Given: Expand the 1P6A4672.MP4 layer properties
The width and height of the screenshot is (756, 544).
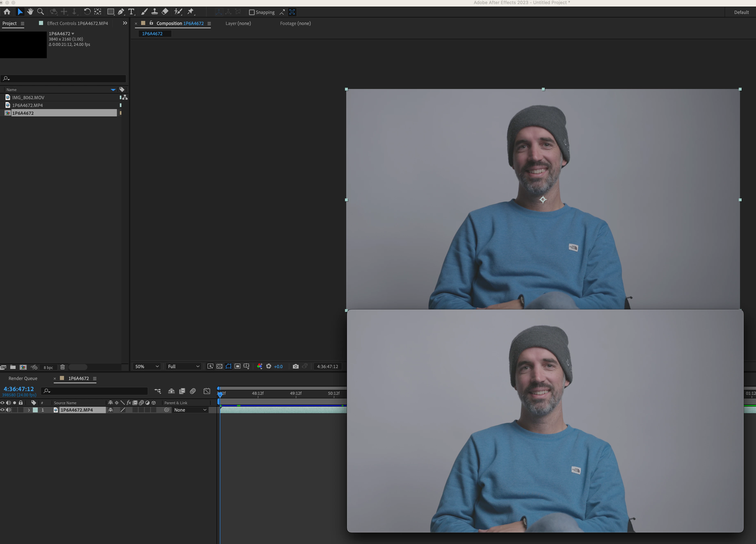Looking at the screenshot, I should coord(29,410).
